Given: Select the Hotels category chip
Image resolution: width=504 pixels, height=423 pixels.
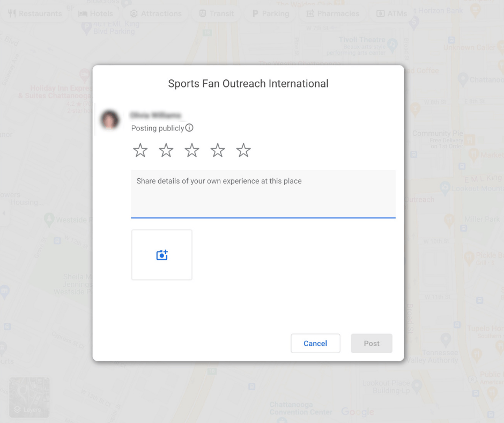Looking at the screenshot, I should [95, 13].
